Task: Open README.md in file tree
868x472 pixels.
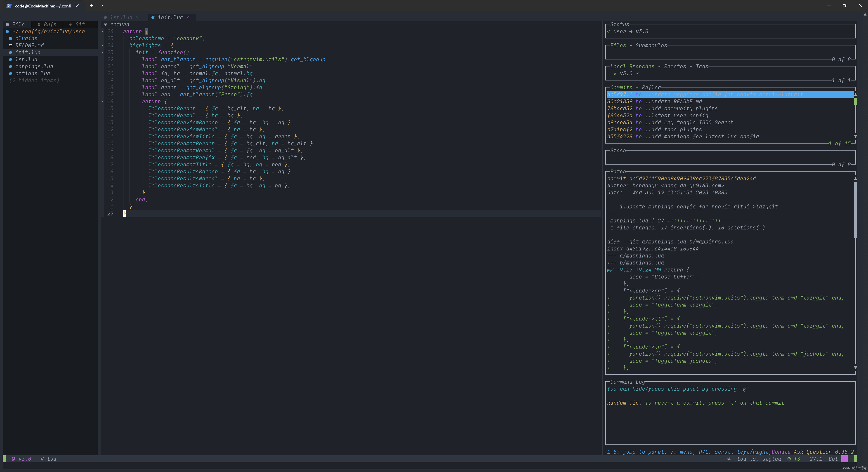Action: 29,45
